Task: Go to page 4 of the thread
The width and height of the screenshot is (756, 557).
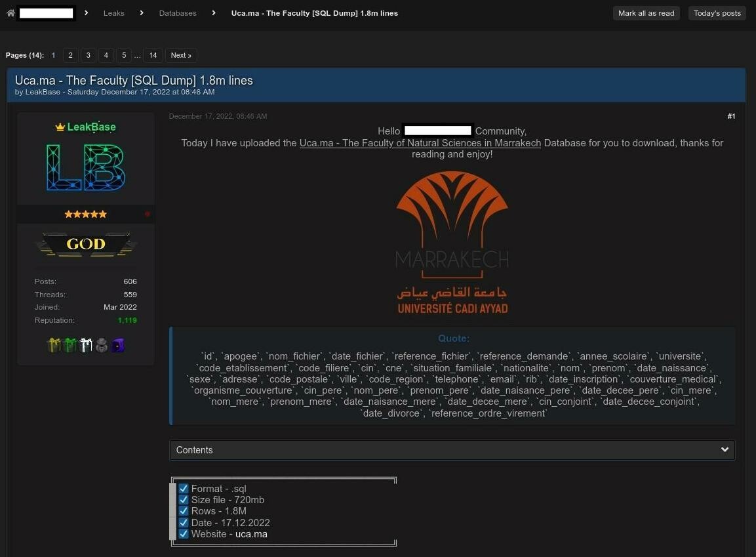Action: pyautogui.click(x=106, y=55)
